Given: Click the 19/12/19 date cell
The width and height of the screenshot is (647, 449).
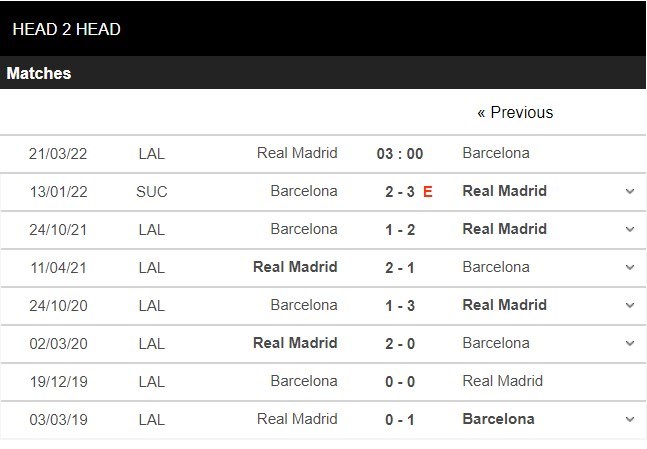Looking at the screenshot, I should pyautogui.click(x=59, y=382).
